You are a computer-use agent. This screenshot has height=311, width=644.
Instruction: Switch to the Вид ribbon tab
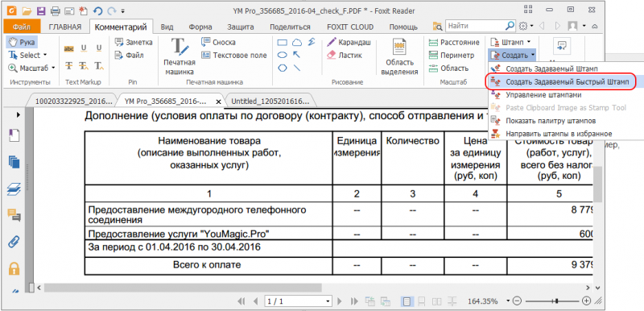(x=167, y=27)
